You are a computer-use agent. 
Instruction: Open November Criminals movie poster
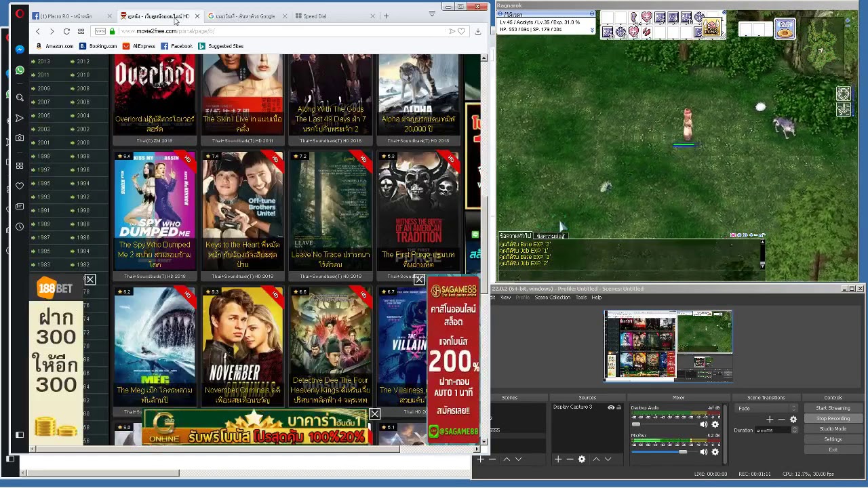(242, 346)
